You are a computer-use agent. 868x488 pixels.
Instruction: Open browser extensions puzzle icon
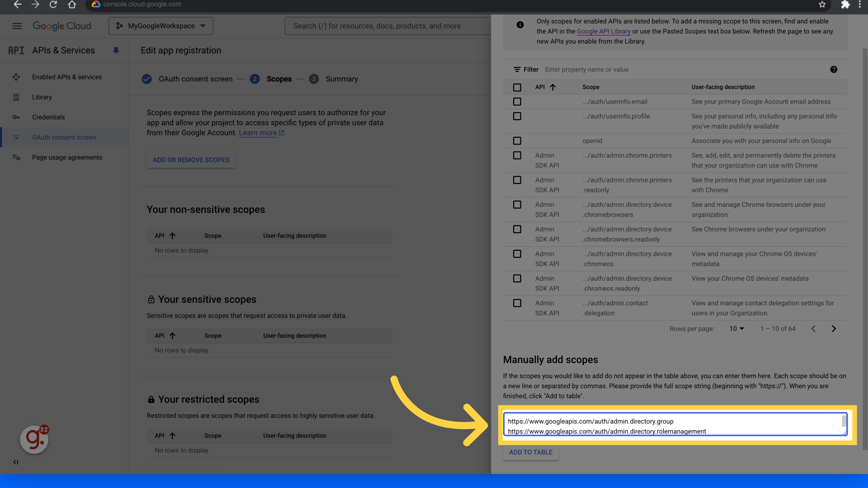tap(845, 5)
